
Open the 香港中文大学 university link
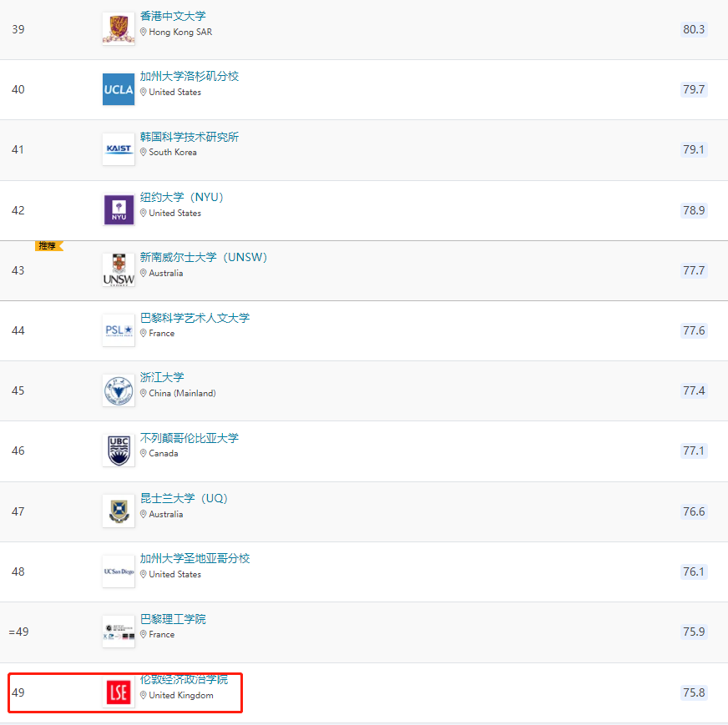173,16
